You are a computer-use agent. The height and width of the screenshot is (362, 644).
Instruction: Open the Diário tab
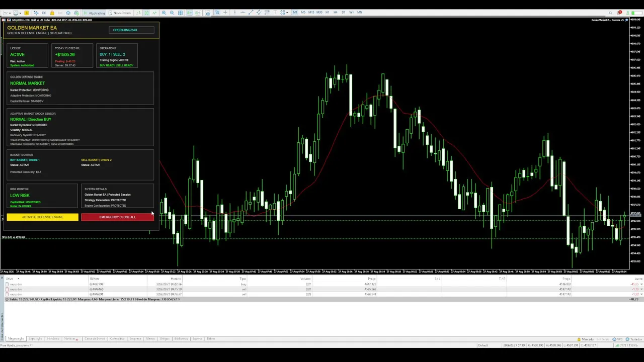pyautogui.click(x=211, y=339)
